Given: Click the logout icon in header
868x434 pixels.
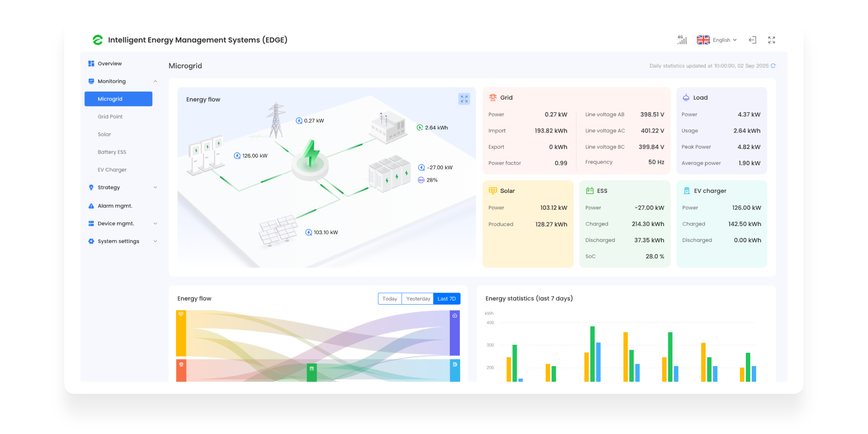Looking at the screenshot, I should [752, 40].
